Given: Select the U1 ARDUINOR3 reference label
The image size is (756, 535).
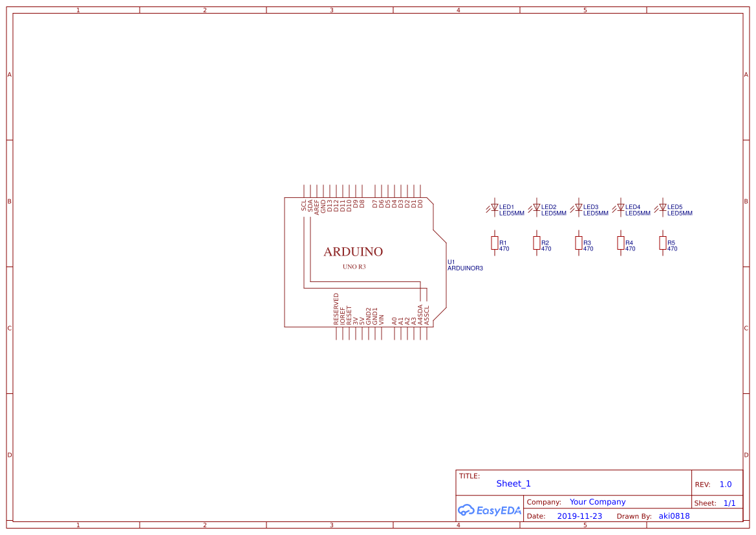Looking at the screenshot, I should click(x=465, y=265).
